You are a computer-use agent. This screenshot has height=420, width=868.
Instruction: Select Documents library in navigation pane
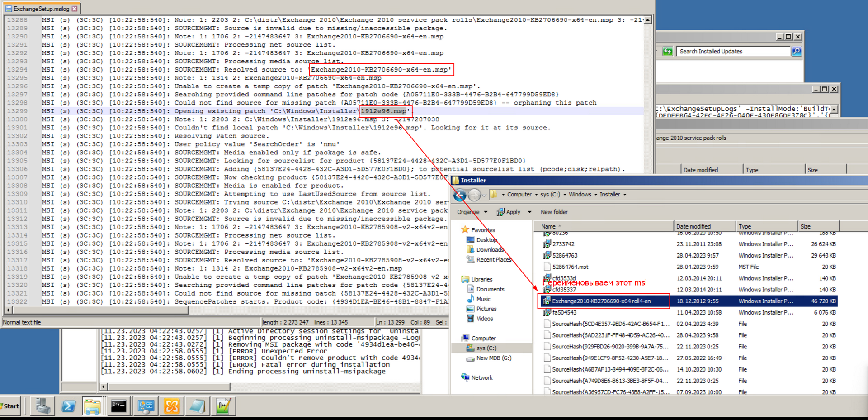tap(490, 289)
